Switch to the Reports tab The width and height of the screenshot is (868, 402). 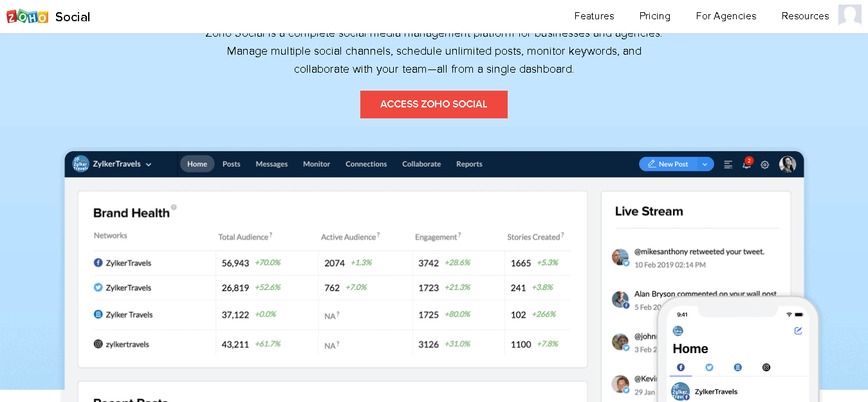469,164
